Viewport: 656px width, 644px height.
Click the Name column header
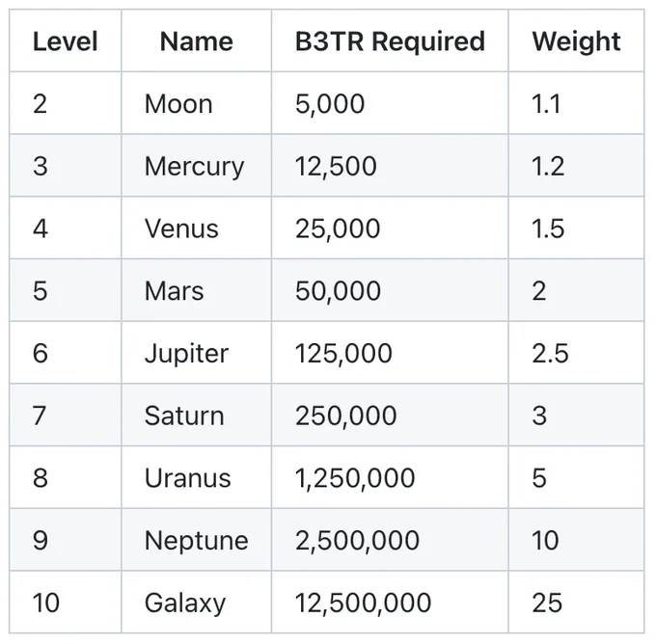click(197, 41)
